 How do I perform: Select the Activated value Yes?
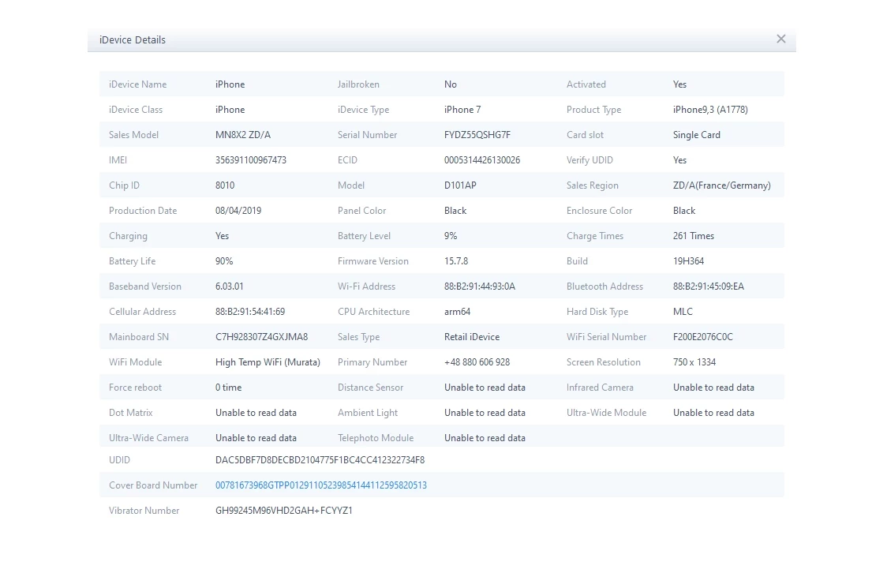point(679,84)
